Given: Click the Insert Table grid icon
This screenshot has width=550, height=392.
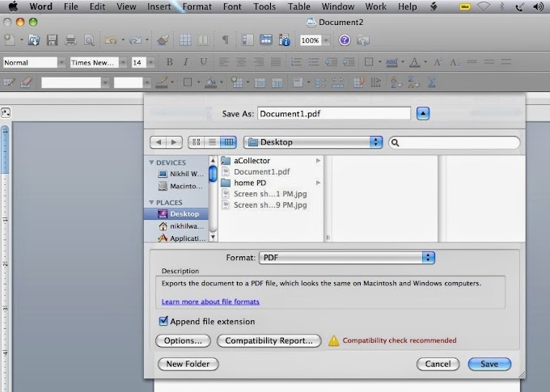Looking at the screenshot, I should point(185,40).
